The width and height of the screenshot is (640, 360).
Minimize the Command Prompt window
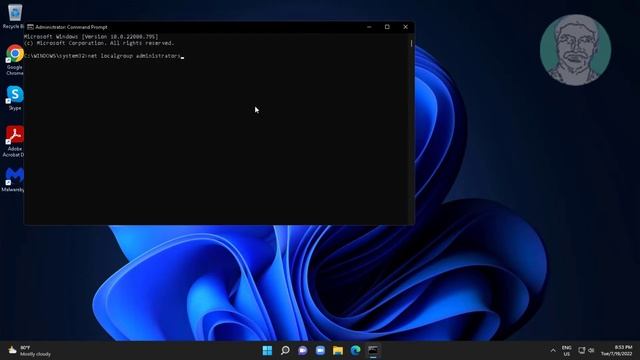point(369,27)
